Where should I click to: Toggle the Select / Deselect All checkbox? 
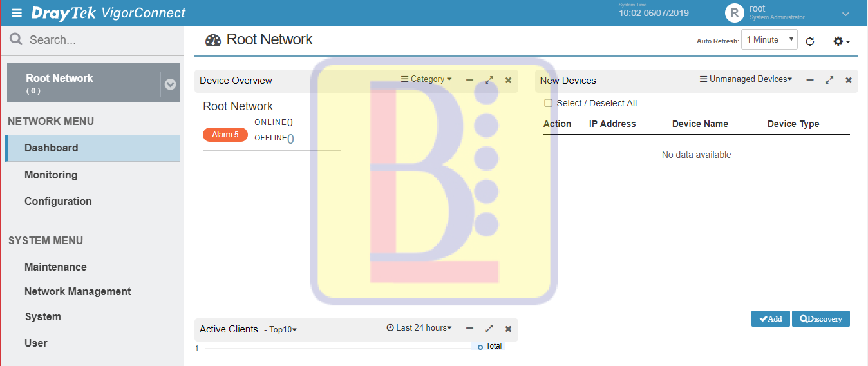point(549,103)
